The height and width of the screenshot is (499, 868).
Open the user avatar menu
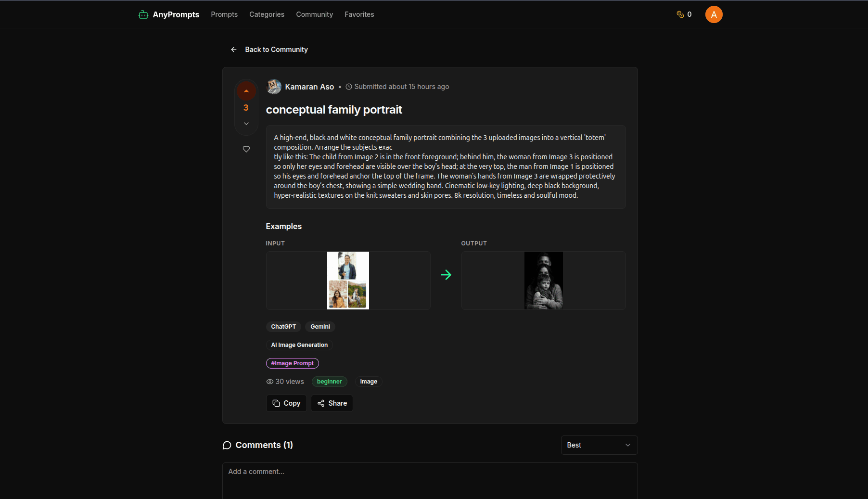(714, 14)
